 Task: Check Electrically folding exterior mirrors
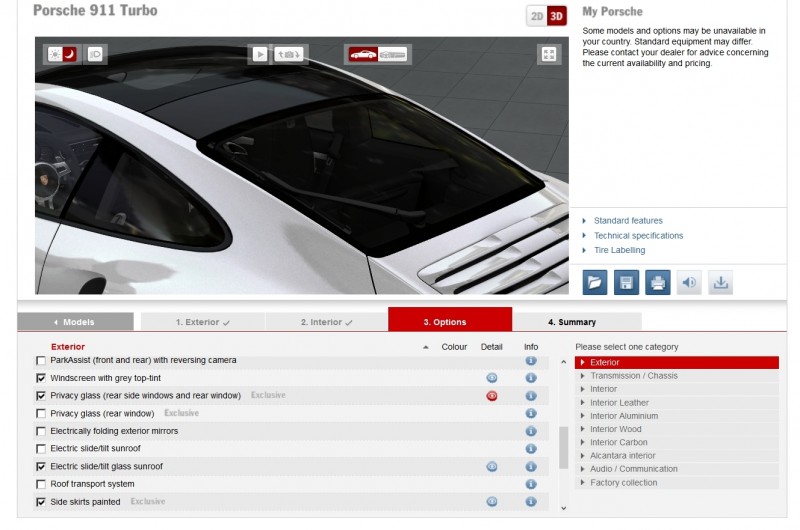tap(41, 432)
